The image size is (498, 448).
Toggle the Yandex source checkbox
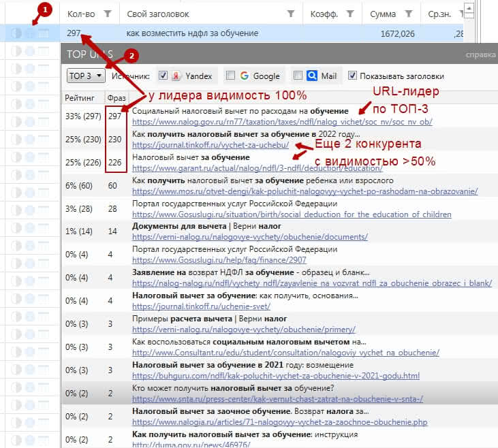(163, 76)
